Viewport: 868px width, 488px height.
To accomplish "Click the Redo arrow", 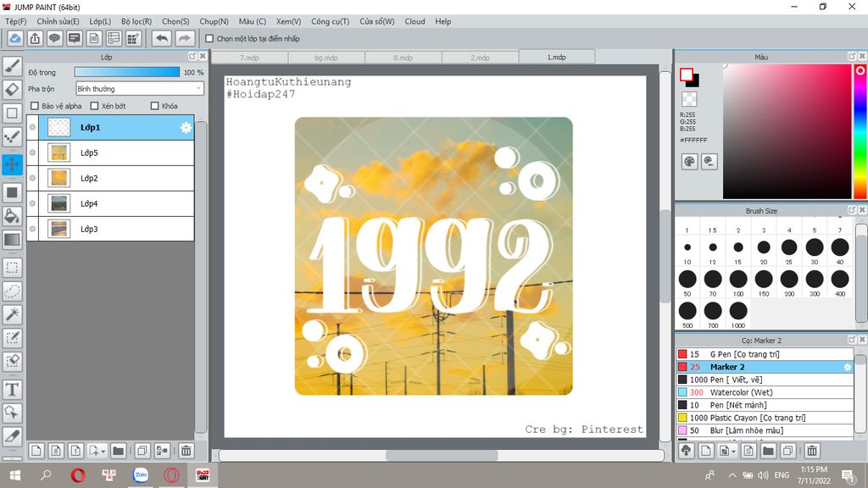I will tap(185, 39).
